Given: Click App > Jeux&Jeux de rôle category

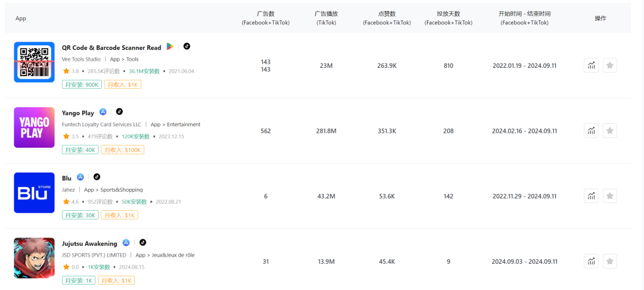Looking at the screenshot, I should 165,255.
